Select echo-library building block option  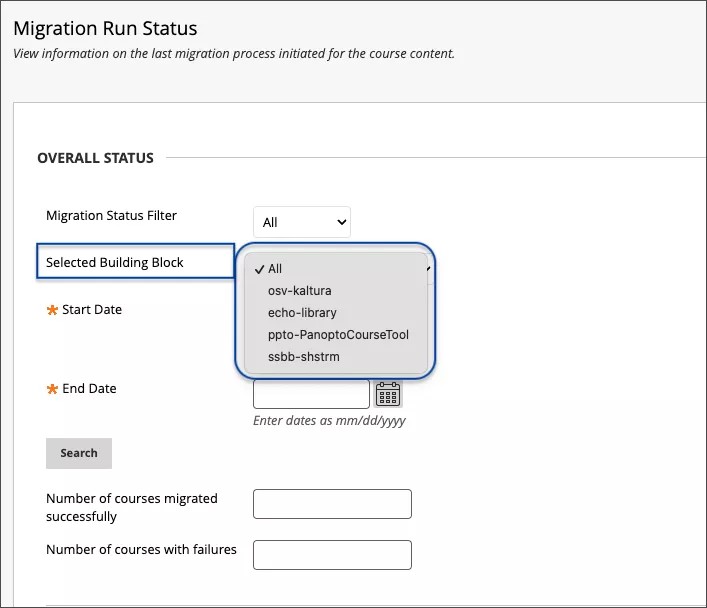(302, 313)
